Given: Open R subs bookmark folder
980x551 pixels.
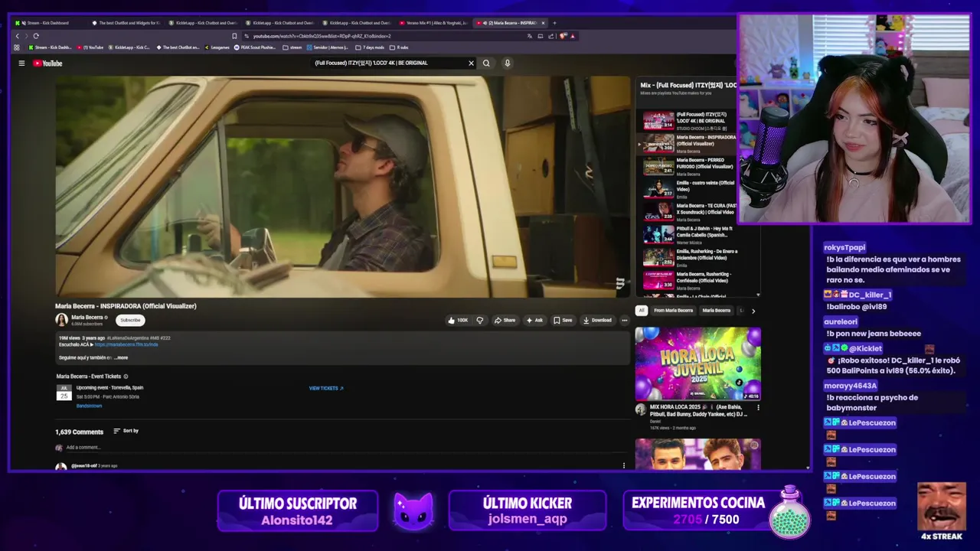Looking at the screenshot, I should (400, 47).
